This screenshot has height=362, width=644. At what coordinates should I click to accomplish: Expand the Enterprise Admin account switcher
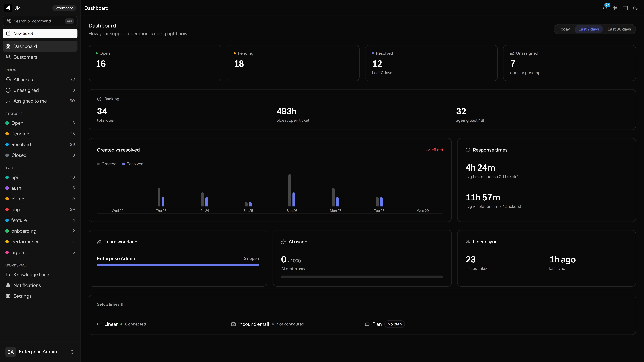pyautogui.click(x=40, y=352)
